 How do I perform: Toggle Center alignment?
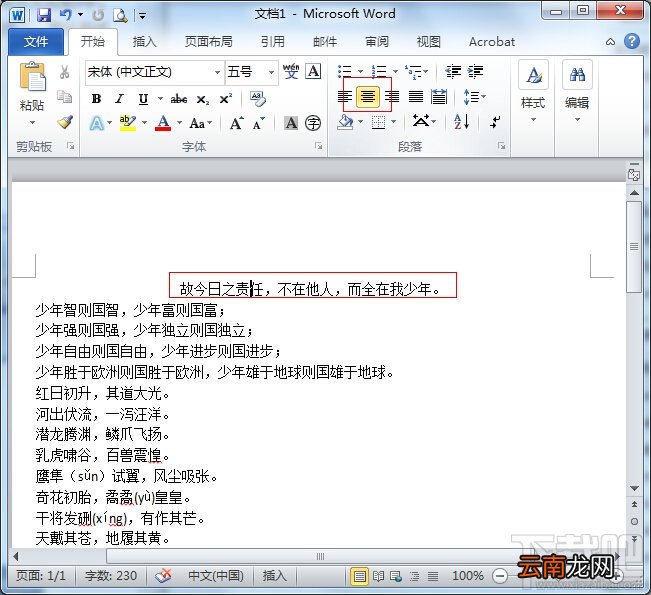coord(368,97)
